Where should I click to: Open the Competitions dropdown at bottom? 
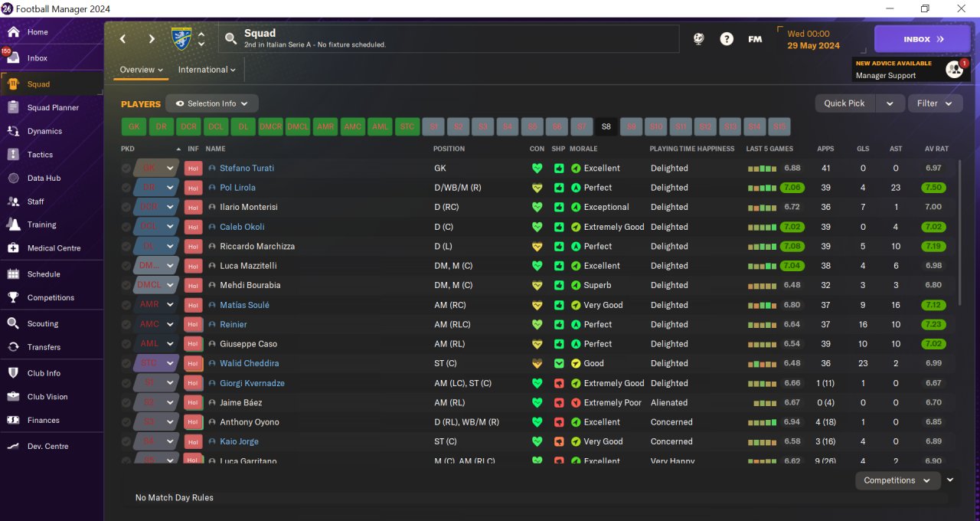897,480
